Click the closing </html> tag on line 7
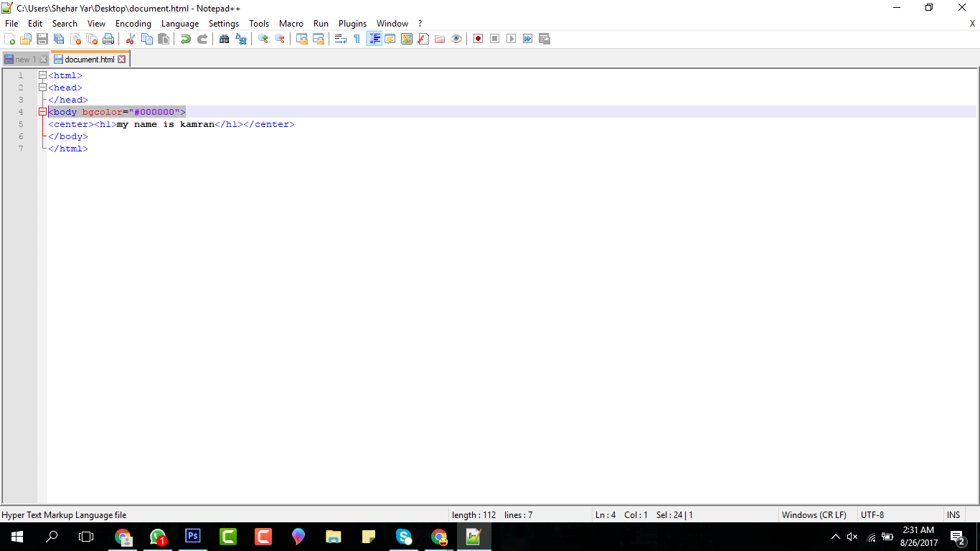980x551 pixels. pos(68,149)
